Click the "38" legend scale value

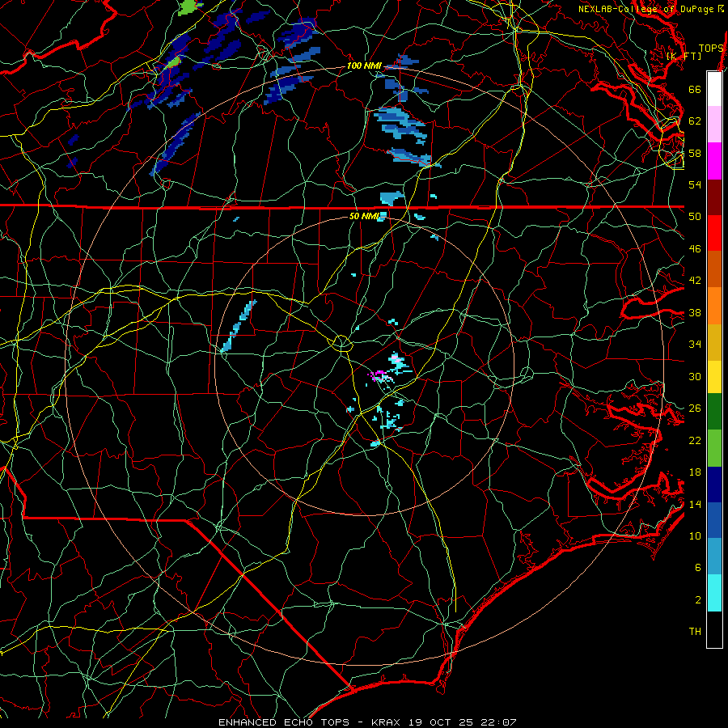pos(695,312)
